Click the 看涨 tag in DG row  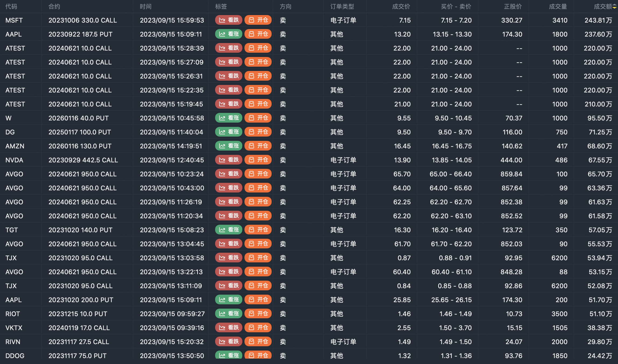(x=229, y=132)
